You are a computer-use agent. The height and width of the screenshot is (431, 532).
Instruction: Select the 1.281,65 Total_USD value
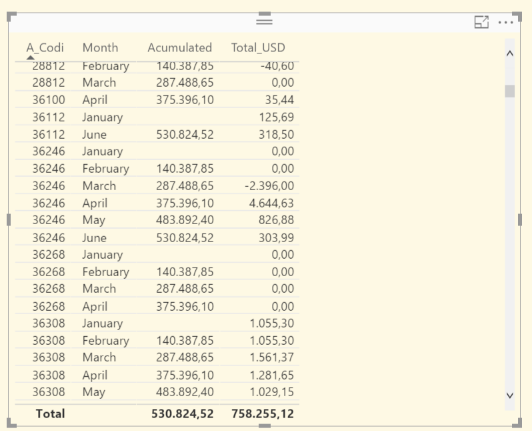(x=272, y=375)
